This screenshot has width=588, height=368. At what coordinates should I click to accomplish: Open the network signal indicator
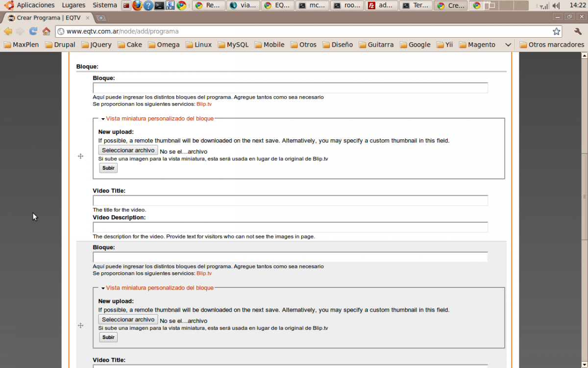(x=543, y=5)
